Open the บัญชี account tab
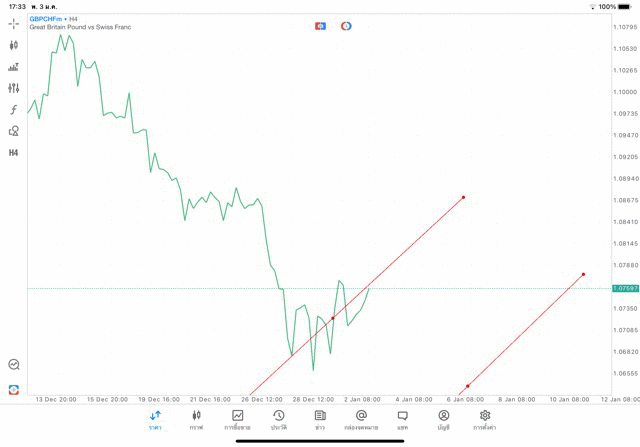This screenshot has height=447, width=640. (x=443, y=420)
